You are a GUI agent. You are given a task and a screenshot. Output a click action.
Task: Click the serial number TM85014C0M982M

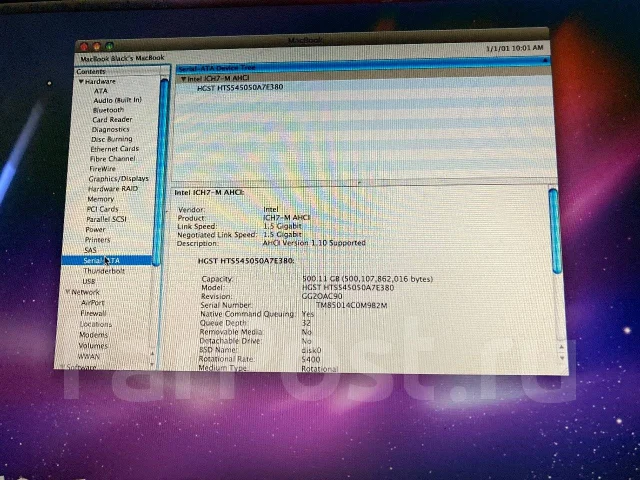tap(351, 305)
